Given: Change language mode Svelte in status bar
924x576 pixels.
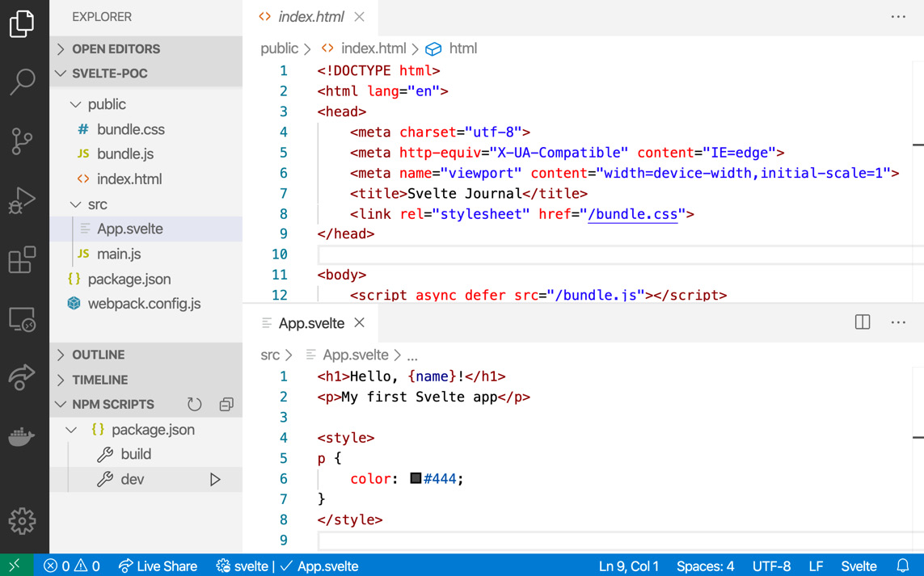Looking at the screenshot, I should (859, 566).
